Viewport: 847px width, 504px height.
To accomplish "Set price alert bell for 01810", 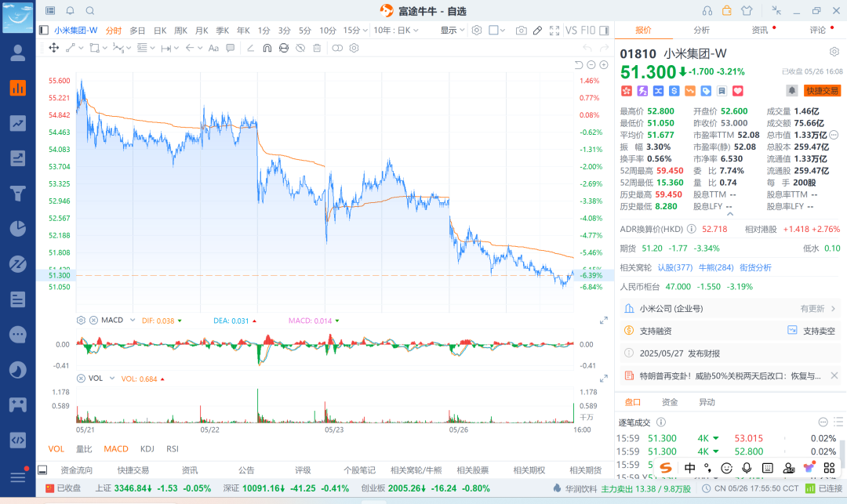I will click(791, 91).
